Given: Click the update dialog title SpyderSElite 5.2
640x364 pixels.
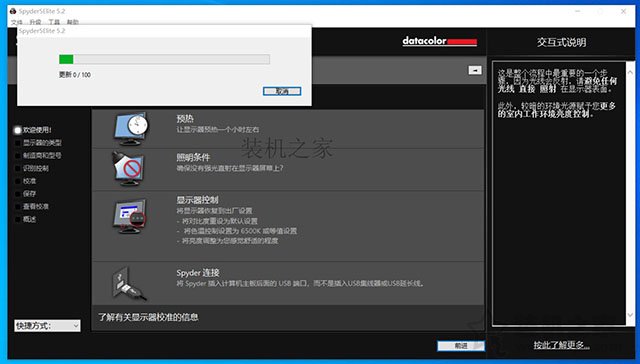Looking at the screenshot, I should click(42, 31).
